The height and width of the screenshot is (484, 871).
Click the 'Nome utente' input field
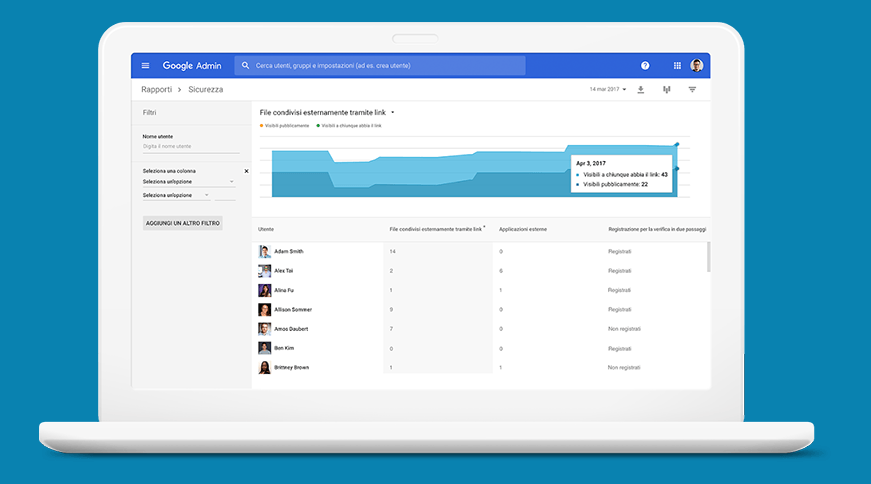point(190,147)
